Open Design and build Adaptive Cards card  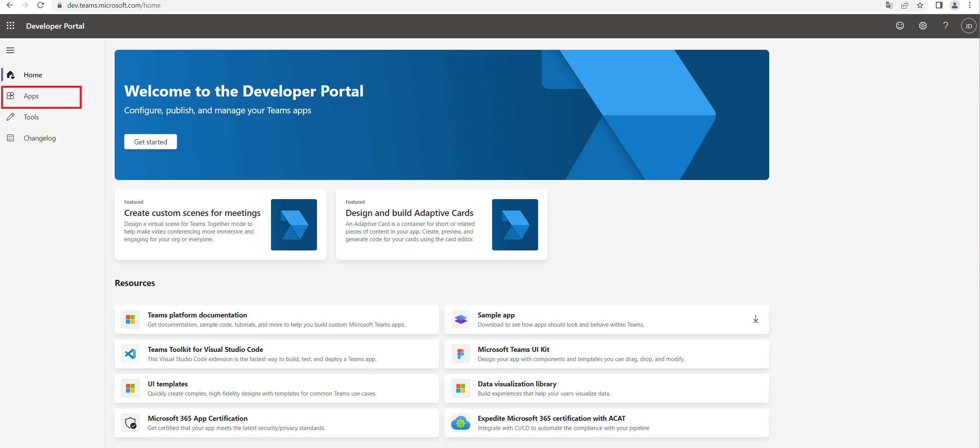click(442, 225)
